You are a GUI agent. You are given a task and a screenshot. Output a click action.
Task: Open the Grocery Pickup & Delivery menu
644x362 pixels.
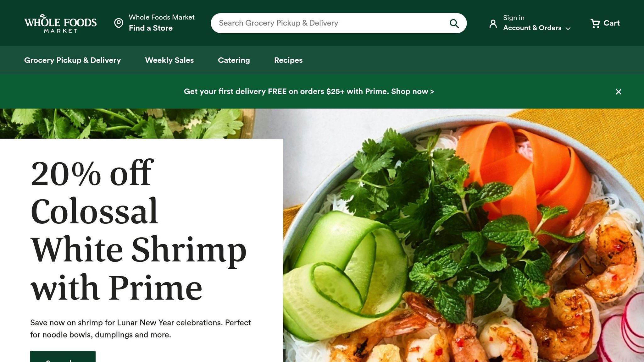click(72, 60)
